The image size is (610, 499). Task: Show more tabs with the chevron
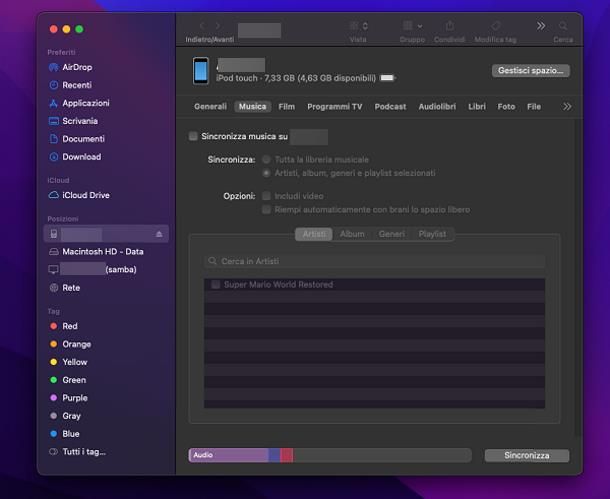pyautogui.click(x=567, y=106)
